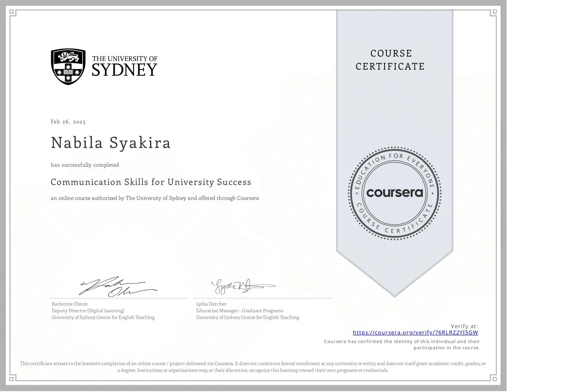Image resolution: width=586 pixels, height=392 pixels.
Task: Click 'has successfully completed' text
Action: [85, 165]
